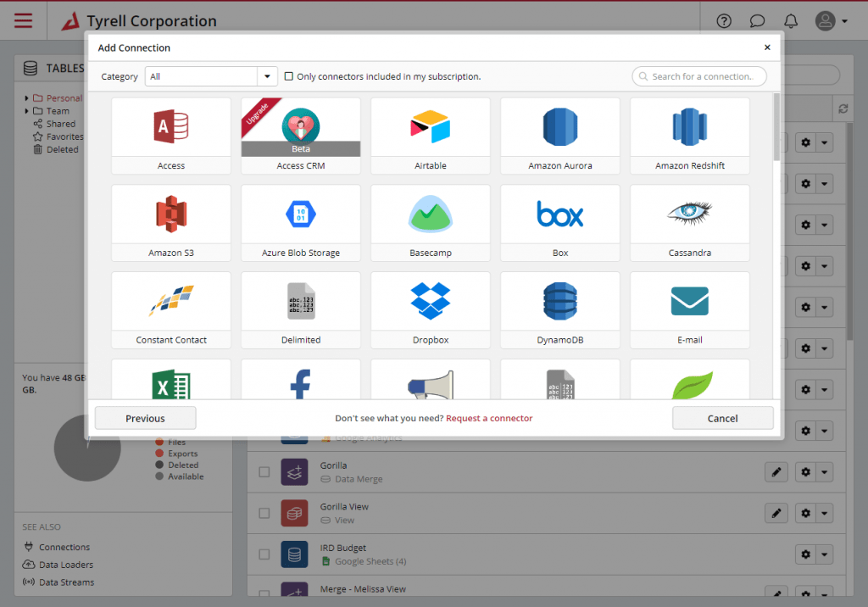Refresh the tables list
868x607 pixels.
(x=843, y=109)
